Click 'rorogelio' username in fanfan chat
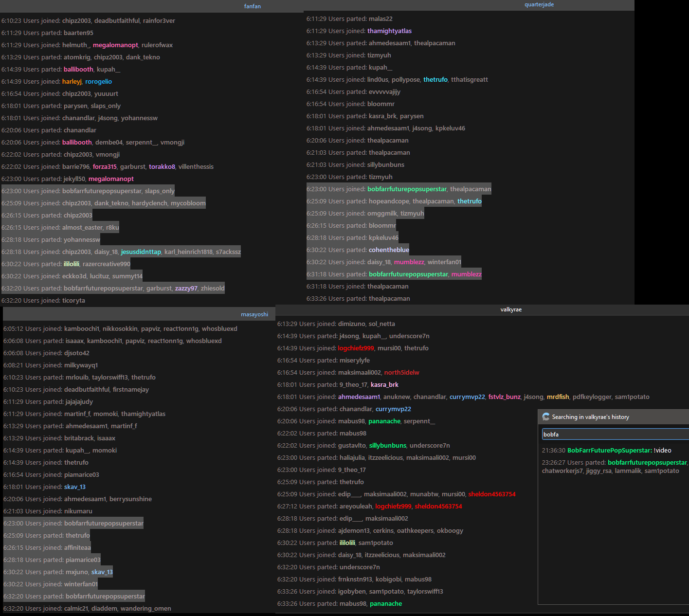 (x=98, y=82)
